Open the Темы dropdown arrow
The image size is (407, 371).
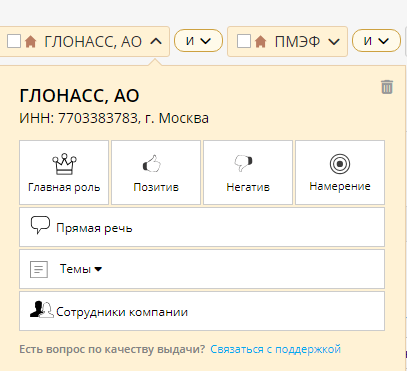(x=98, y=269)
